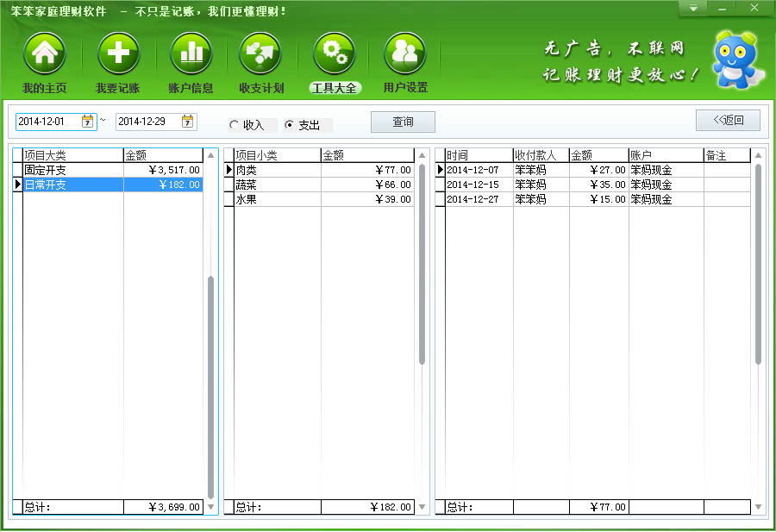The width and height of the screenshot is (776, 532).
Task: Click scroll up arrow in 项目大类 table
Action: 211,155
